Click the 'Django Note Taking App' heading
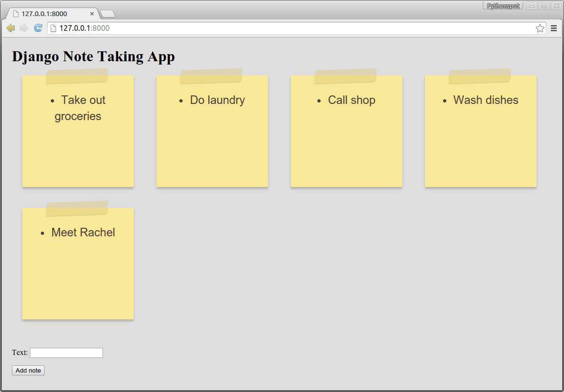The width and height of the screenshot is (564, 392). pos(93,56)
